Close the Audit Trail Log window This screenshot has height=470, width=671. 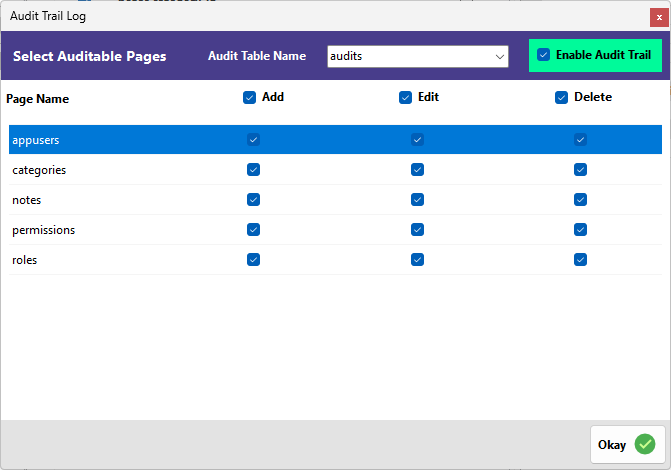click(x=658, y=17)
